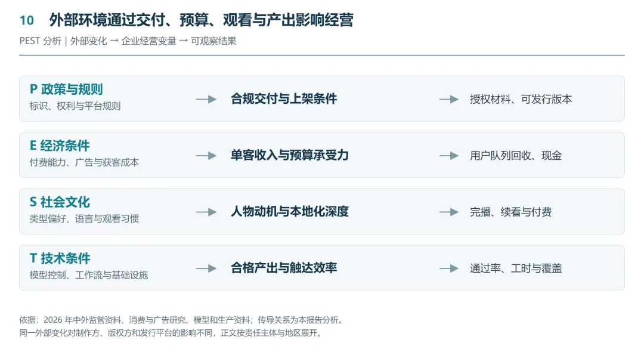Select the S 社会文化 heading
This screenshot has height=349, width=644.
(x=60, y=202)
